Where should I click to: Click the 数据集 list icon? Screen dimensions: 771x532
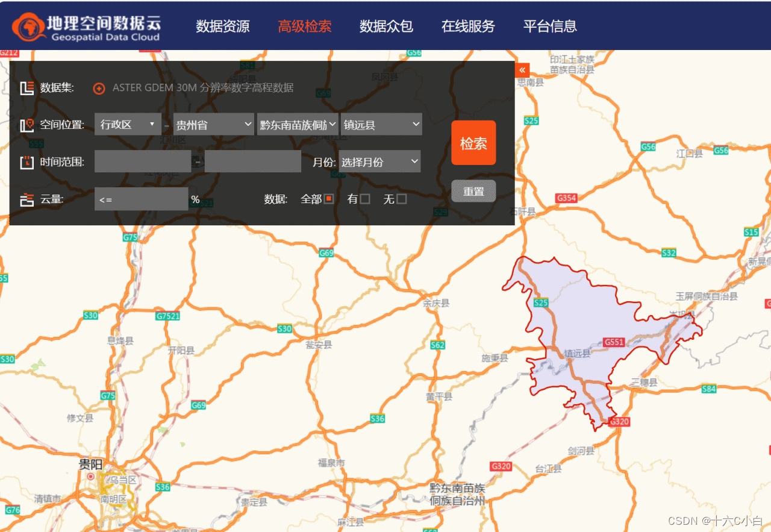pos(27,88)
